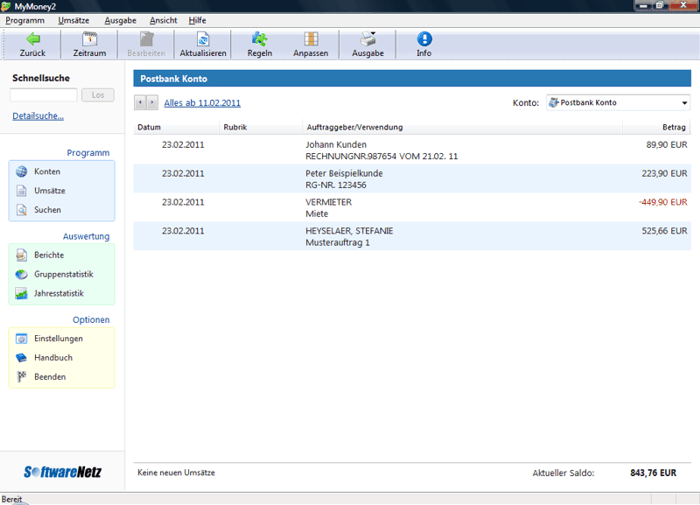Open the Programm menu

click(25, 21)
